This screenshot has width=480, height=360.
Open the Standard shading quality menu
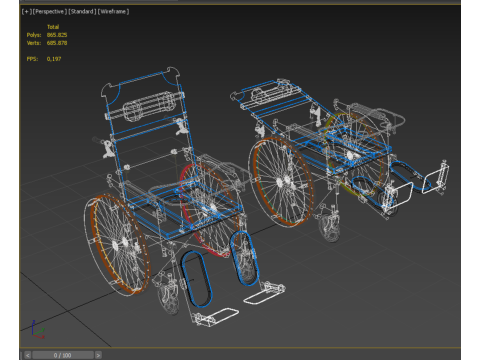coord(82,12)
